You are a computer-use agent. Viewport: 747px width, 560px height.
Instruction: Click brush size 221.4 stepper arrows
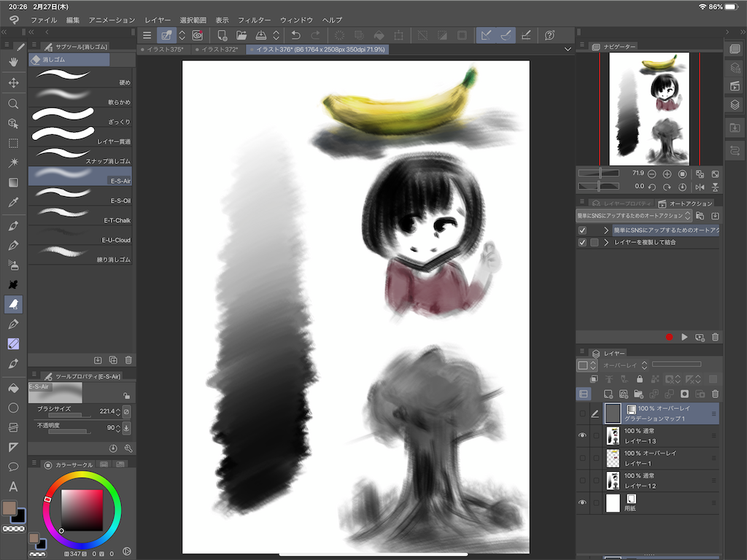pyautogui.click(x=117, y=411)
